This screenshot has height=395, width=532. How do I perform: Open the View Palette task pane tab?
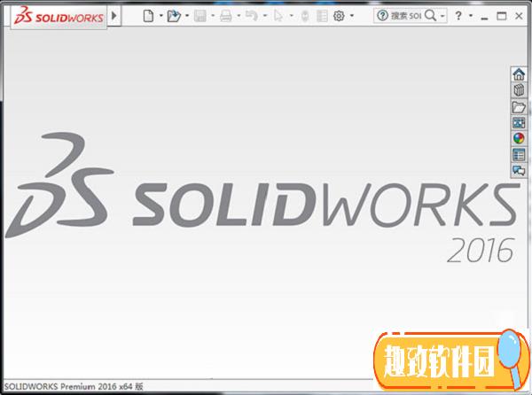pos(519,122)
